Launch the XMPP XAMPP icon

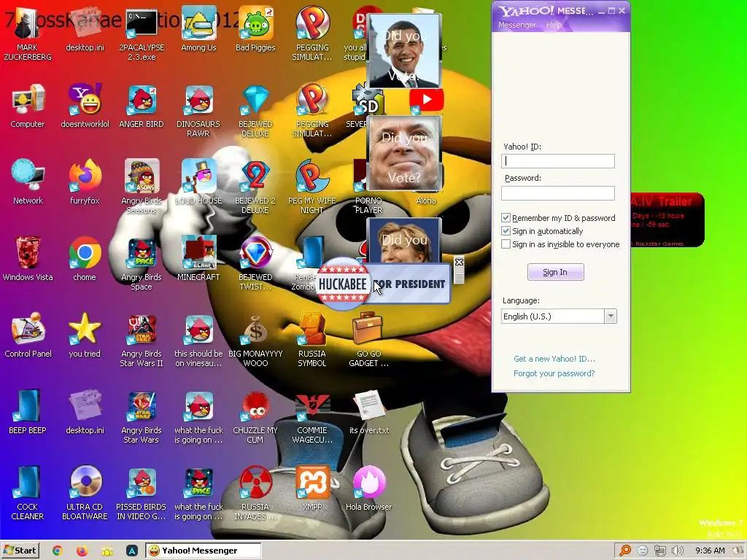[x=312, y=489]
